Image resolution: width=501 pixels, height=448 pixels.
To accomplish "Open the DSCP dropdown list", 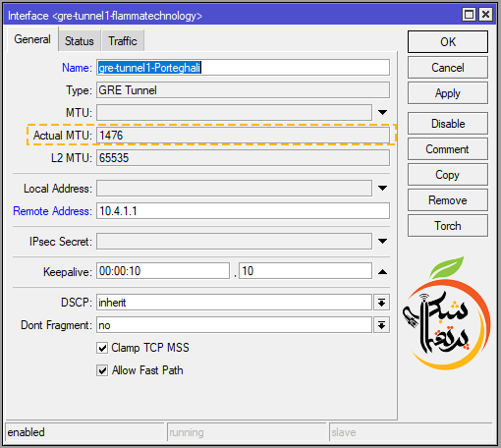I will point(381,303).
